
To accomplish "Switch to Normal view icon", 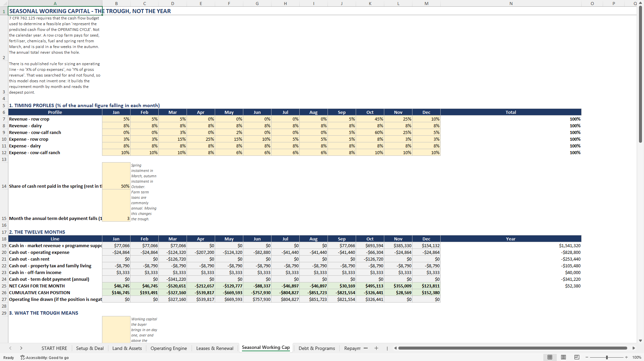I will tap(550, 357).
